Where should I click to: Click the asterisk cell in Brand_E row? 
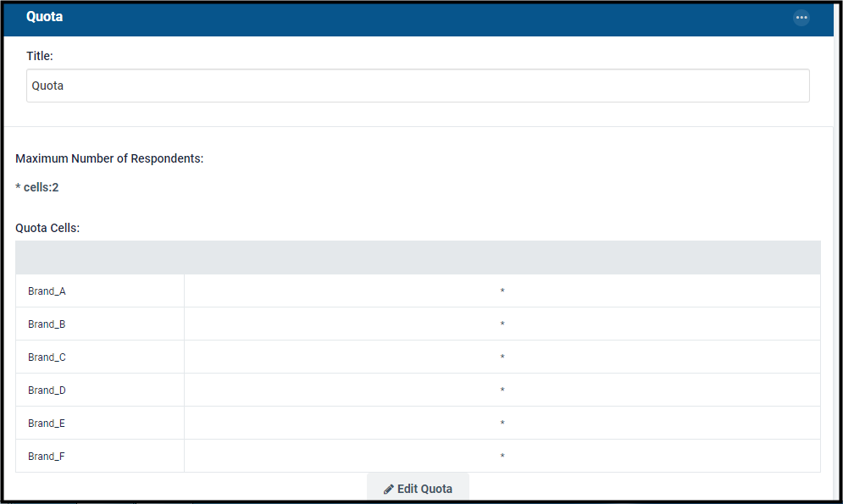pyautogui.click(x=502, y=423)
